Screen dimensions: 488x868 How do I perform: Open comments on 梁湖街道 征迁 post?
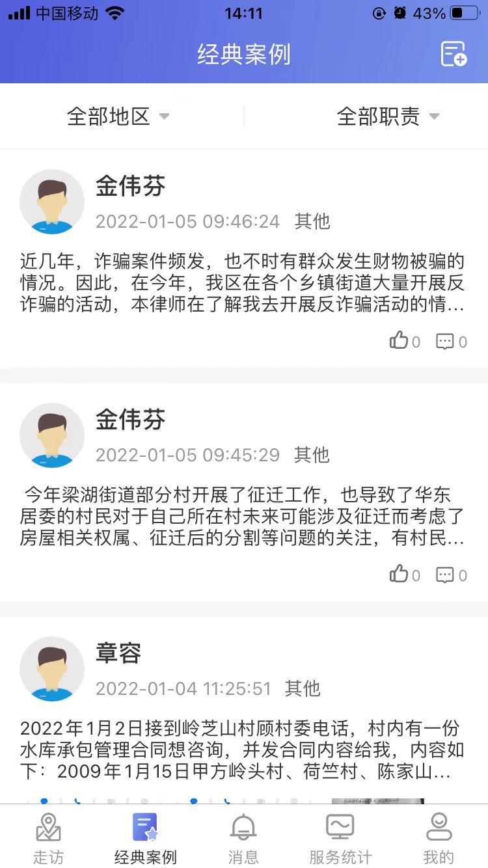445,575
